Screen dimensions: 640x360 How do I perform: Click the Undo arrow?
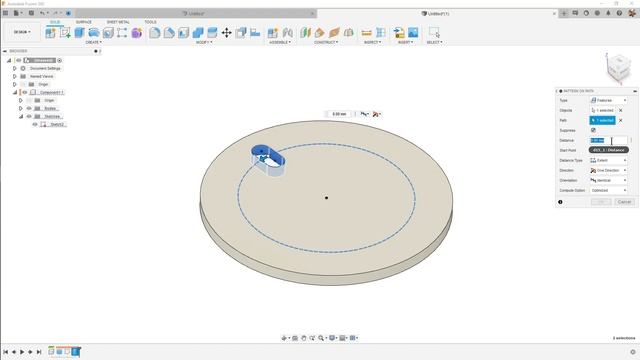point(42,13)
